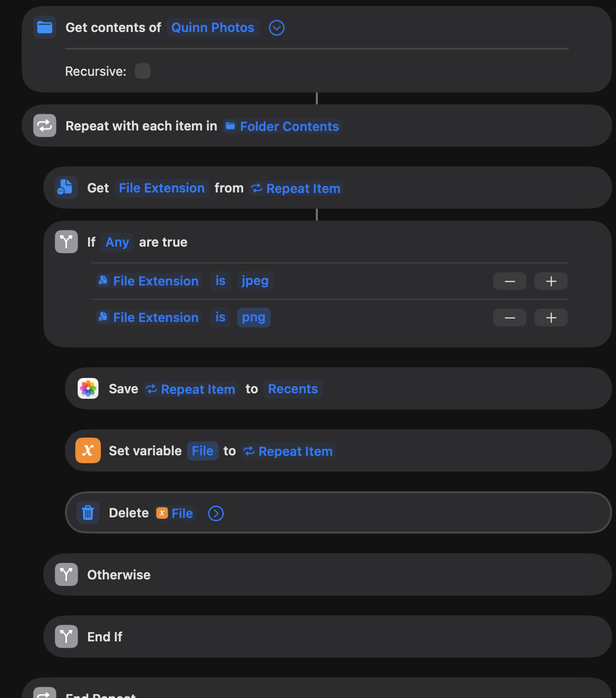Viewport: 616px width, 698px height.
Task: Click the End If branch icon
Action: tap(66, 636)
